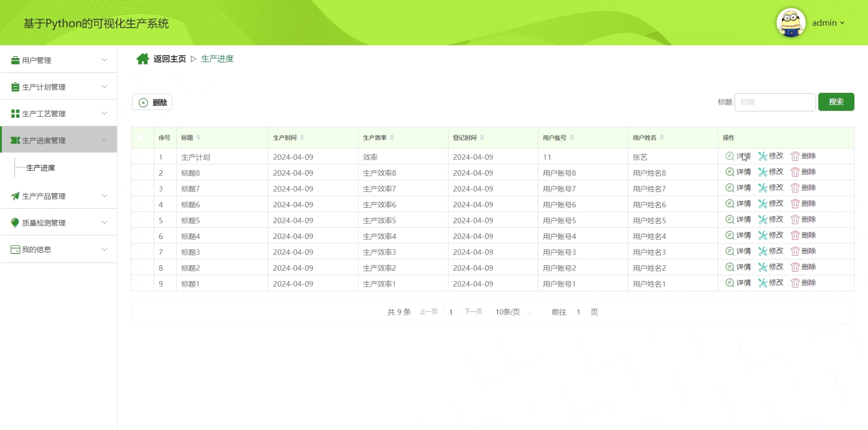This screenshot has height=430, width=868.
Task: Sort by 标题 column arrows
Action: pyautogui.click(x=199, y=137)
